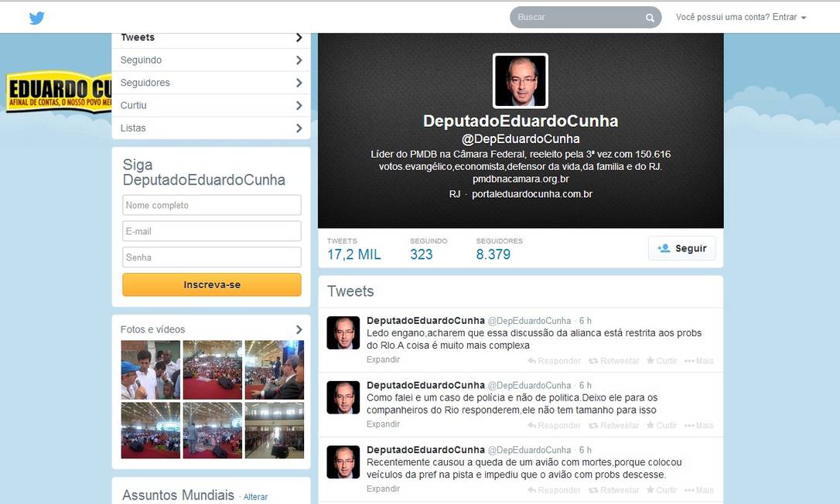
Task: Toggle follow with the Seguir button
Action: click(681, 248)
